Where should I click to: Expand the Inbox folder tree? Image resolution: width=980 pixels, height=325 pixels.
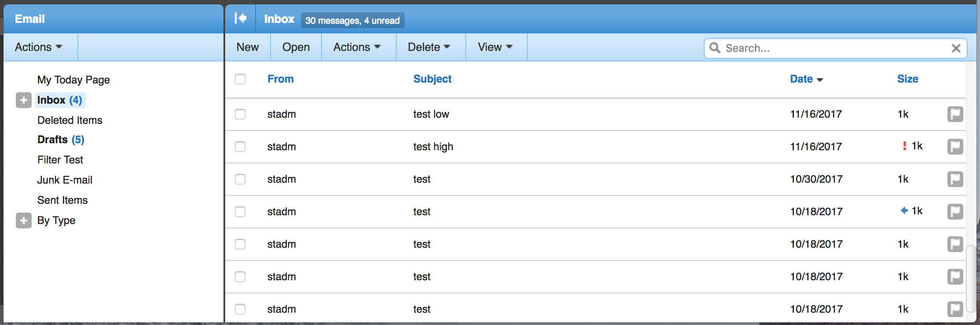24,100
